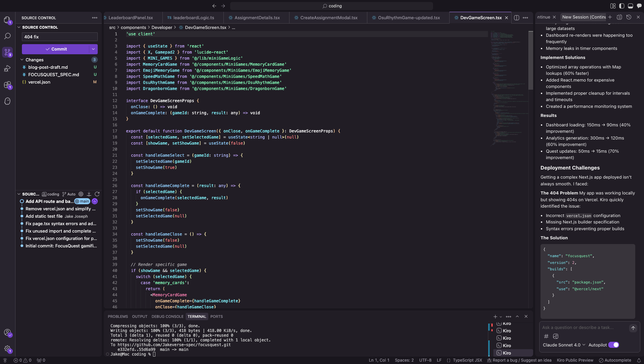Split the editor to the right
Image resolution: width=644 pixels, height=364 pixels.
[x=517, y=18]
